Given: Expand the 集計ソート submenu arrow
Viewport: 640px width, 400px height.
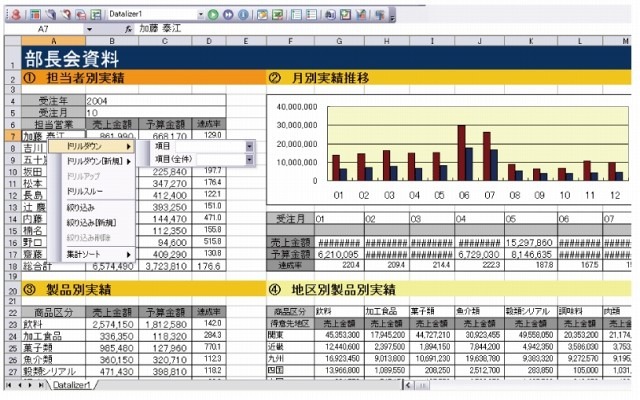Looking at the screenshot, I should [129, 255].
